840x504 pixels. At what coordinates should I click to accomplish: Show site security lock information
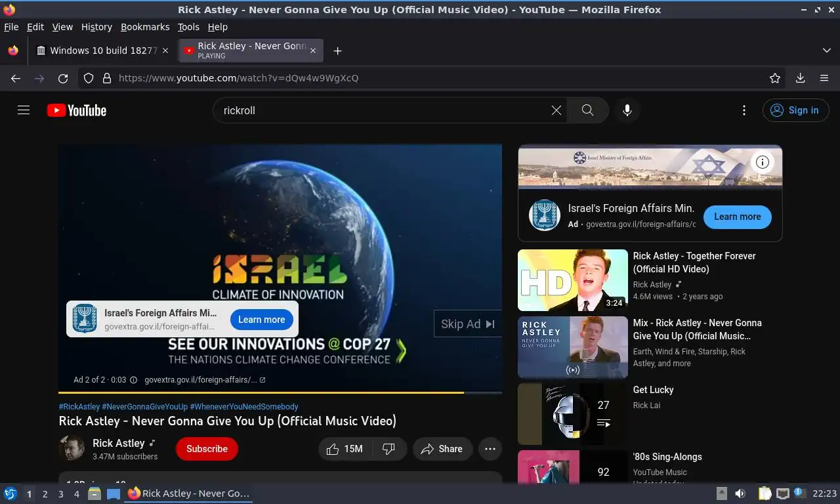[x=107, y=78]
